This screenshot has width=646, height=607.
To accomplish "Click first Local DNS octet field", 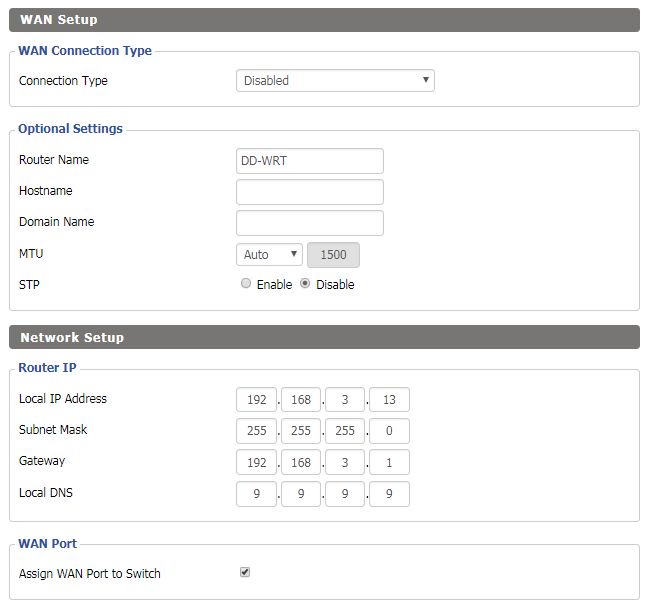I will coord(256,494).
